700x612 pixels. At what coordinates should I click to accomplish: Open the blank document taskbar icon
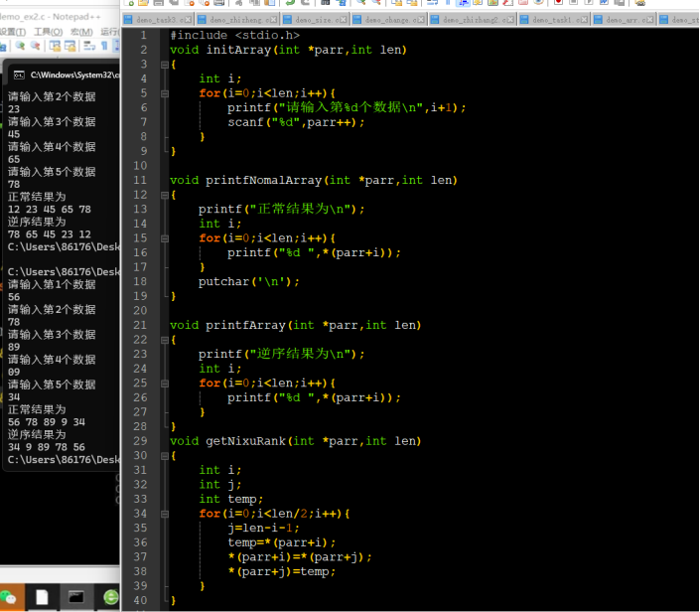point(42,597)
